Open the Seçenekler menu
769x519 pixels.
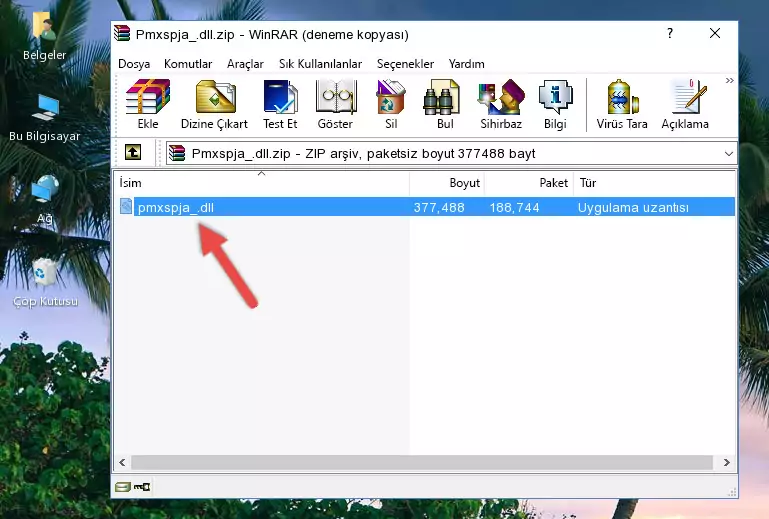[405, 64]
